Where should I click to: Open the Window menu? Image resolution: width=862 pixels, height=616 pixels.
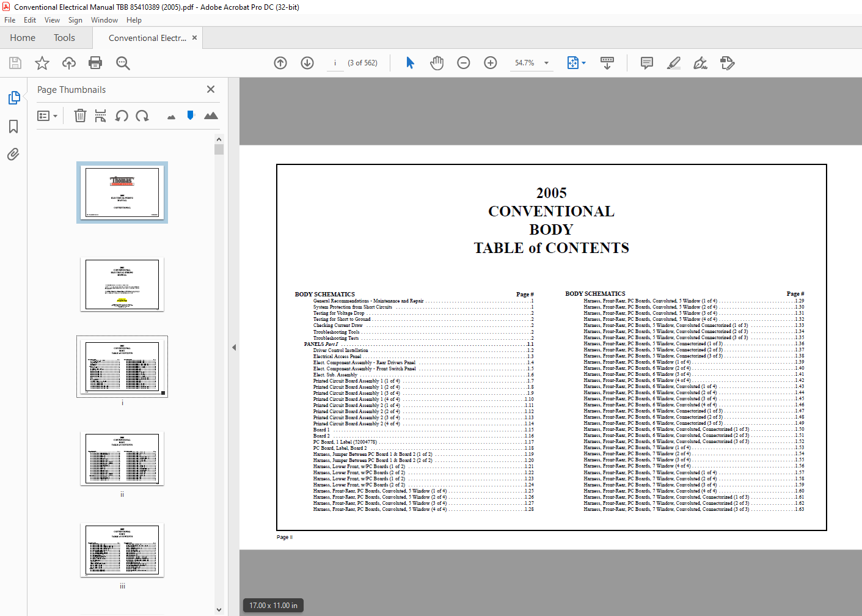[x=104, y=20]
